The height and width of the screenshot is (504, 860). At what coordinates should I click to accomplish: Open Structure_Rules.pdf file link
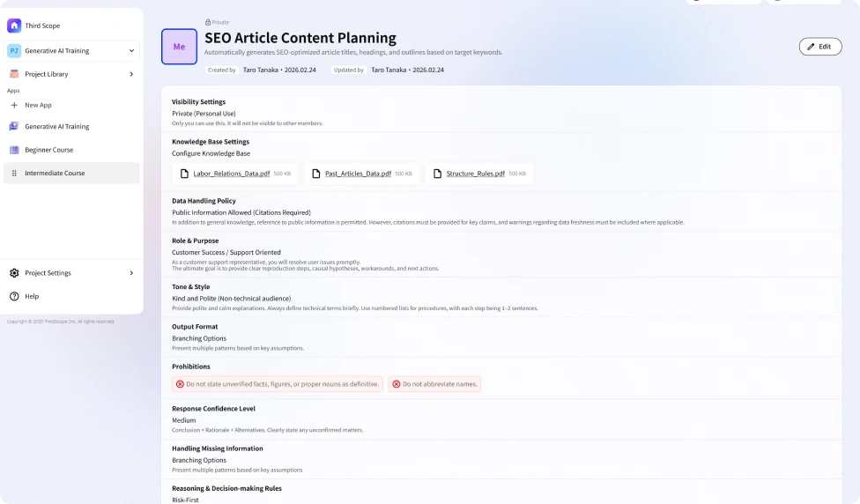pyautogui.click(x=476, y=174)
